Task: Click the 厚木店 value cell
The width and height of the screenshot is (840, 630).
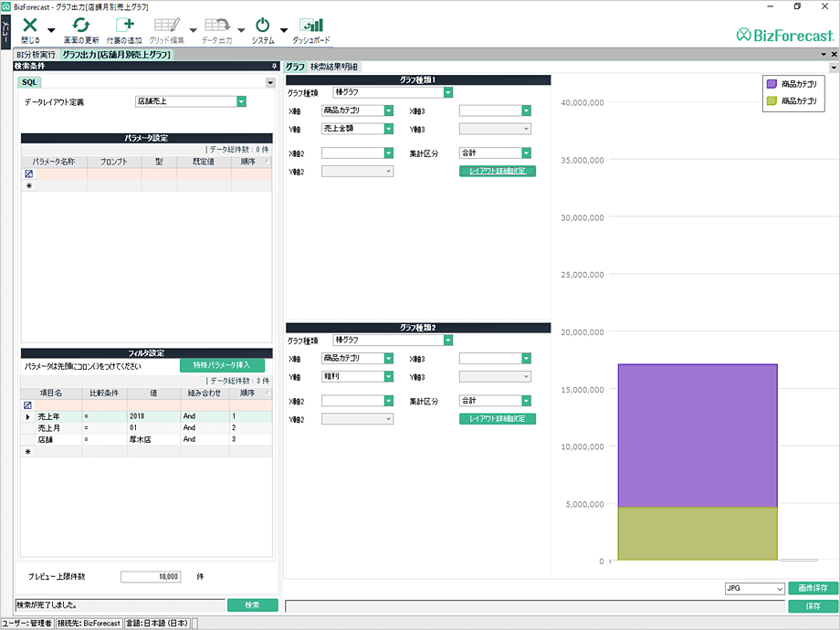Action: (x=153, y=440)
